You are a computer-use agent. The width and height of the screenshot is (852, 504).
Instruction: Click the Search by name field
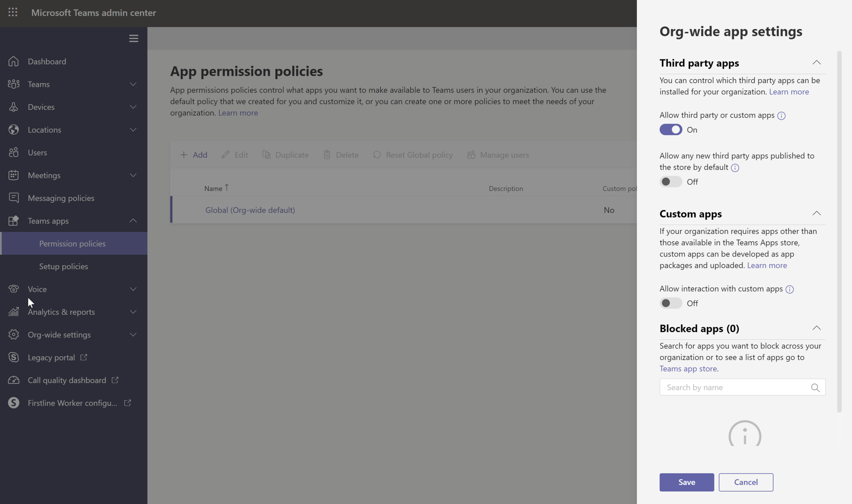tap(742, 387)
